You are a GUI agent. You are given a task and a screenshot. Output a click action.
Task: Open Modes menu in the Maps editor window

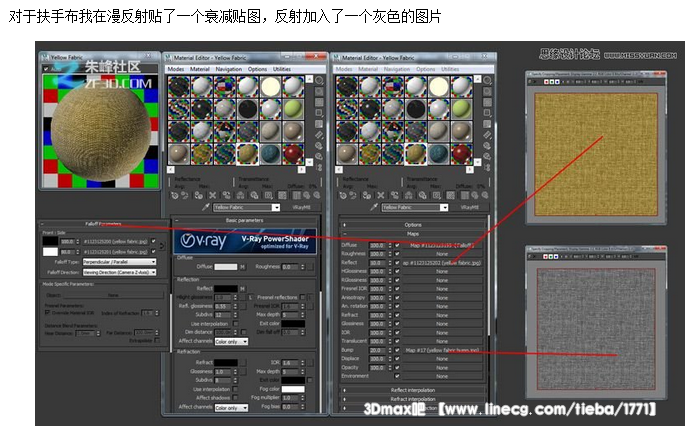(344, 69)
